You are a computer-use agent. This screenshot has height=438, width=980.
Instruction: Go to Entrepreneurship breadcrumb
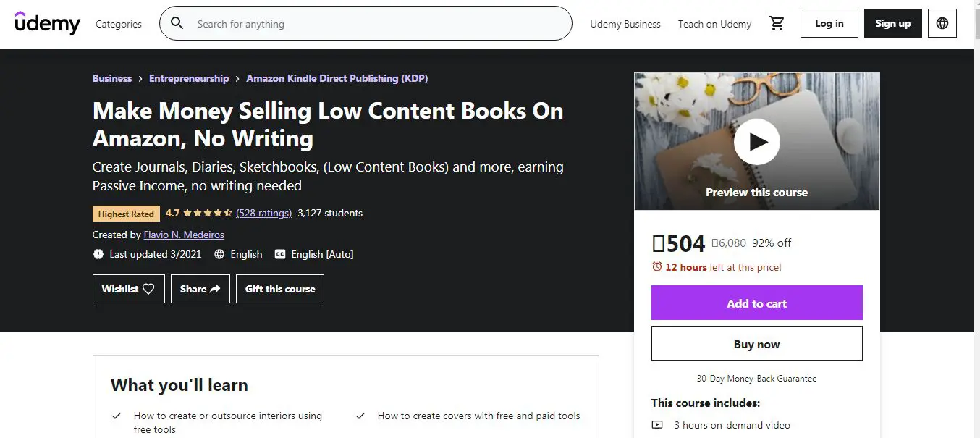point(189,78)
